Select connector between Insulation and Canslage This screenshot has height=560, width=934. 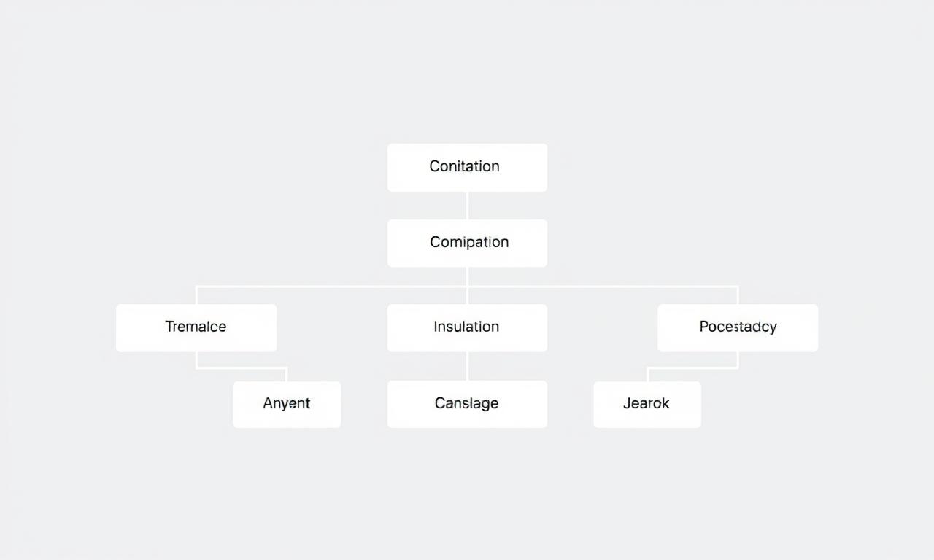point(467,366)
